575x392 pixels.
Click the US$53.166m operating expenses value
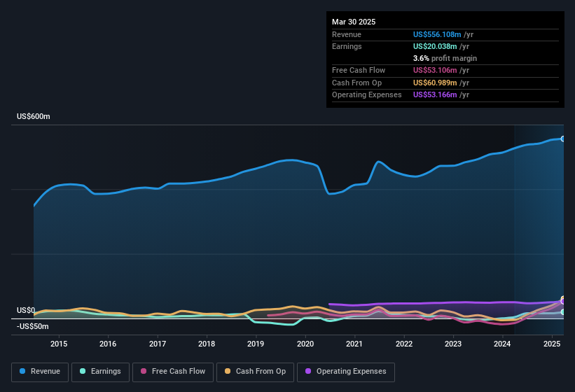435,95
